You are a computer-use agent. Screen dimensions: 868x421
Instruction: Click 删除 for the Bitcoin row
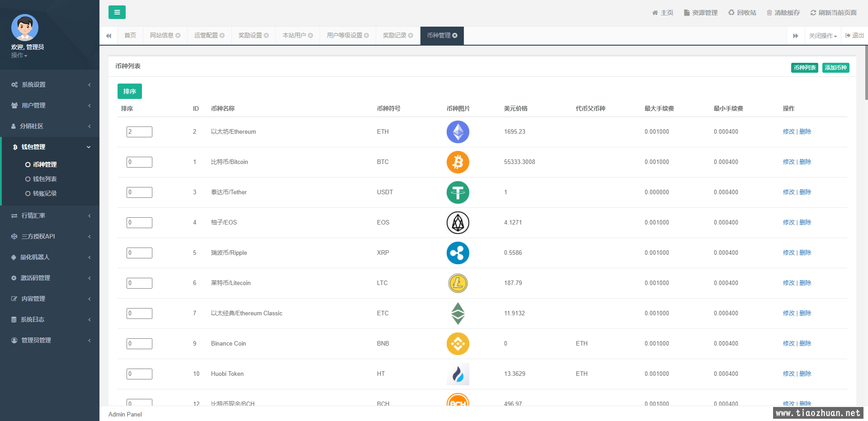pyautogui.click(x=805, y=162)
